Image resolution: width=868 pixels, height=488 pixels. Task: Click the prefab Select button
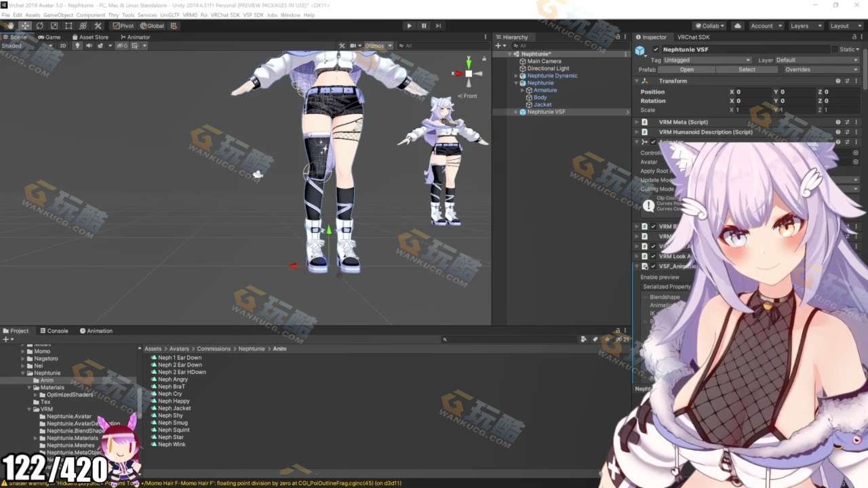coord(747,69)
